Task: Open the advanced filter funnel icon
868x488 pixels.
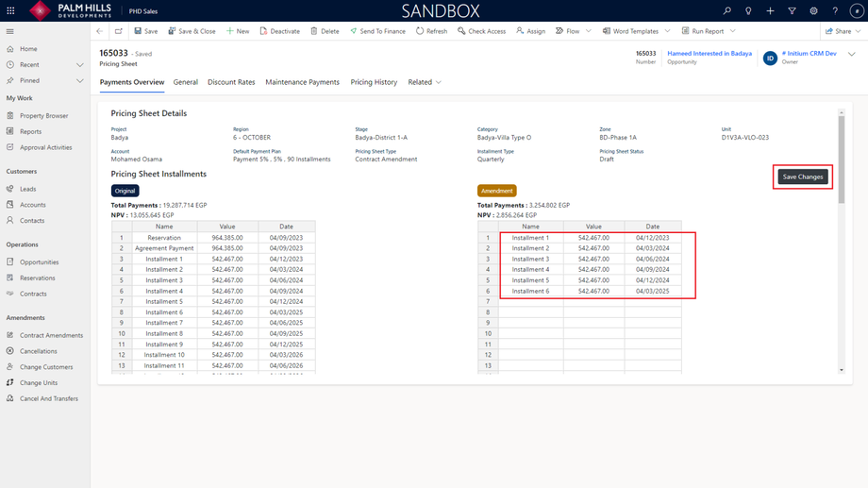Action: [792, 10]
